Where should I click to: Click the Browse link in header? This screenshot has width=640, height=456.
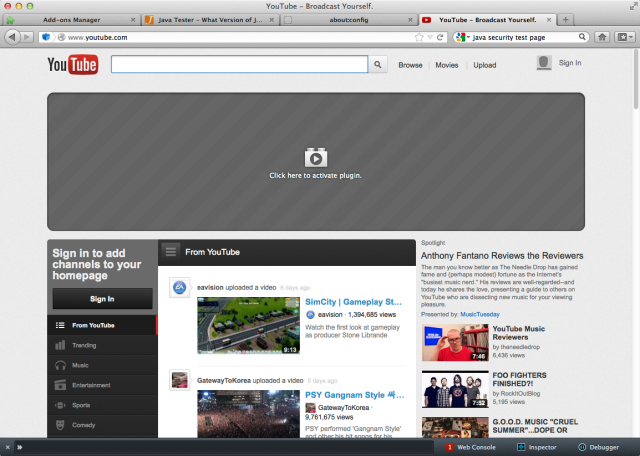point(410,65)
